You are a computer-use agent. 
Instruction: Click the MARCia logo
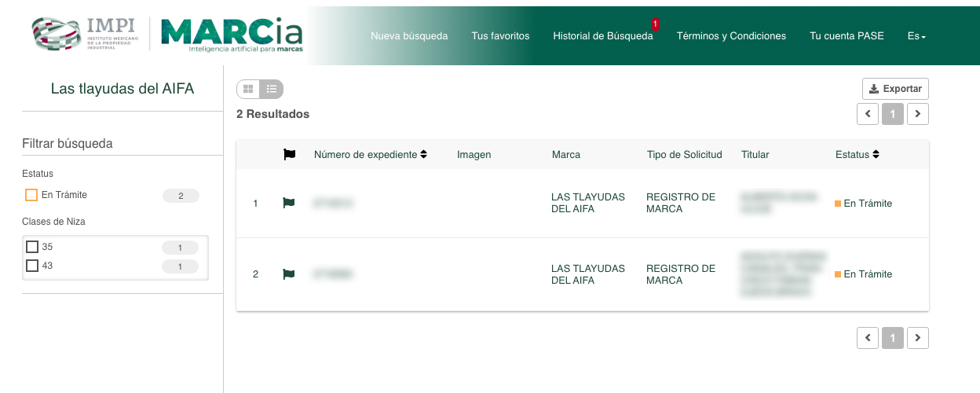[x=231, y=35]
